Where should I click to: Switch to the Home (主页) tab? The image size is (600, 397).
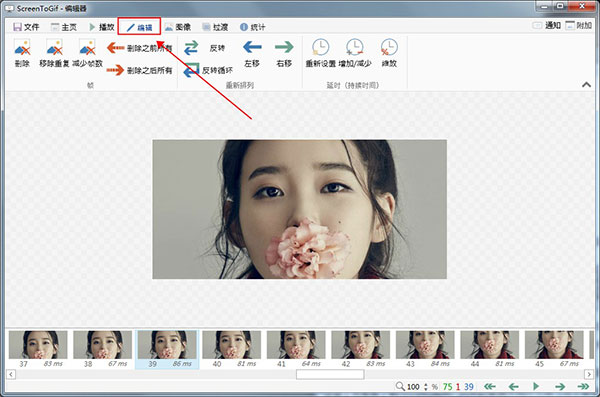(64, 27)
